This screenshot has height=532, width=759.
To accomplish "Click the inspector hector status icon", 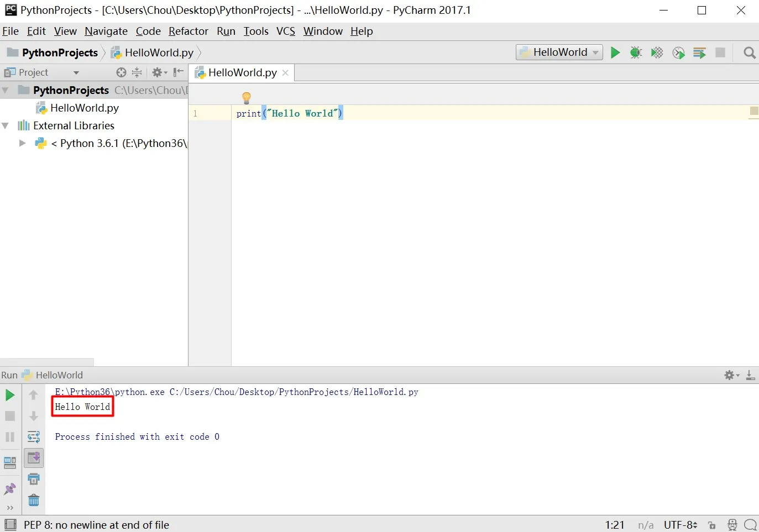I will pos(732,525).
